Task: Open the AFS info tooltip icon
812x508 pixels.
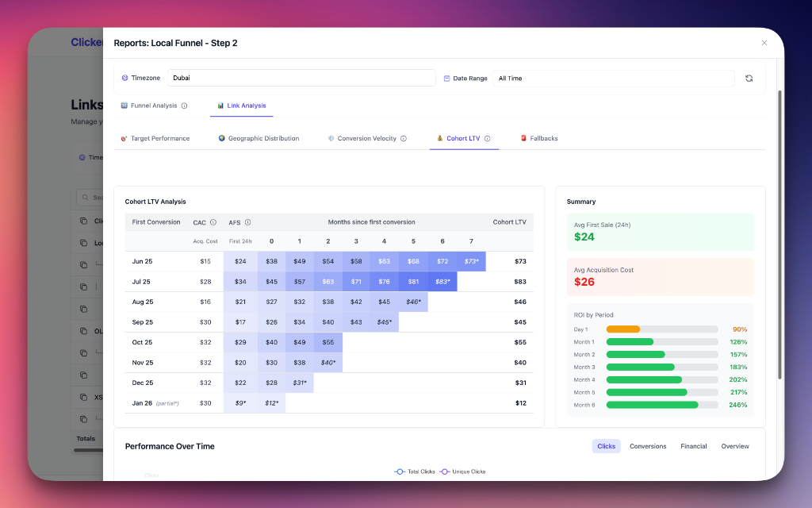Action: pos(248,222)
